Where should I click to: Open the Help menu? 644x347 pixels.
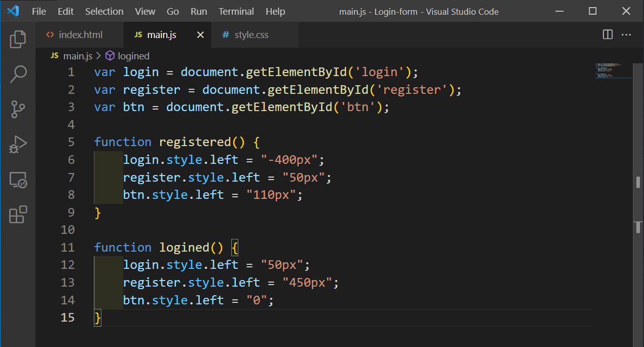(x=275, y=11)
